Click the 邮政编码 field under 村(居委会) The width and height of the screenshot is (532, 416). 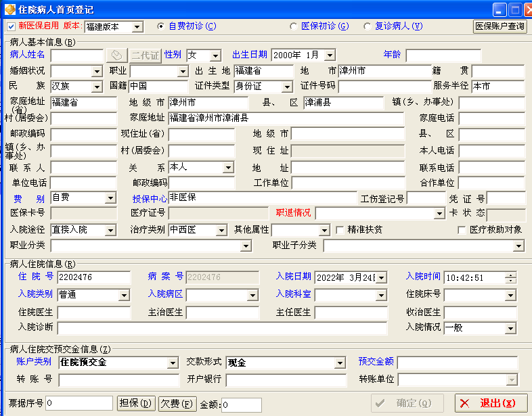[x=83, y=135]
